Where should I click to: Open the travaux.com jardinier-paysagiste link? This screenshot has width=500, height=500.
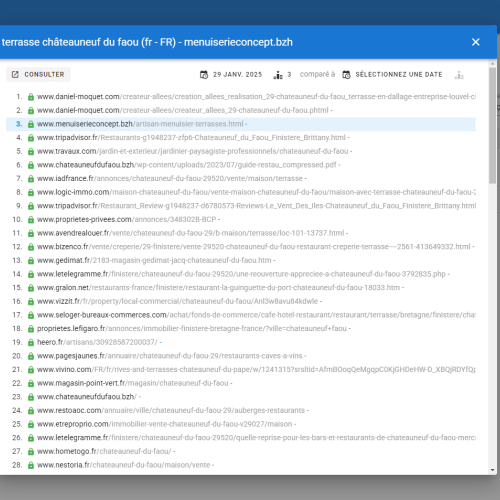click(192, 151)
